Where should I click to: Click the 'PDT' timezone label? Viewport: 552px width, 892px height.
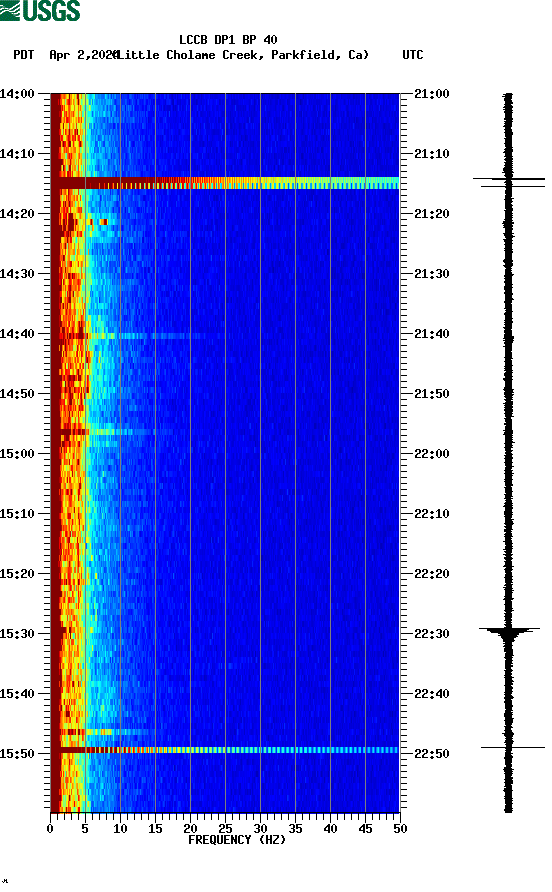point(24,55)
